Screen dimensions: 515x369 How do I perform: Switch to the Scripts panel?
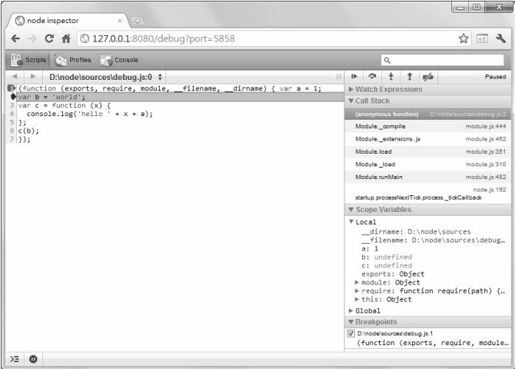click(29, 60)
